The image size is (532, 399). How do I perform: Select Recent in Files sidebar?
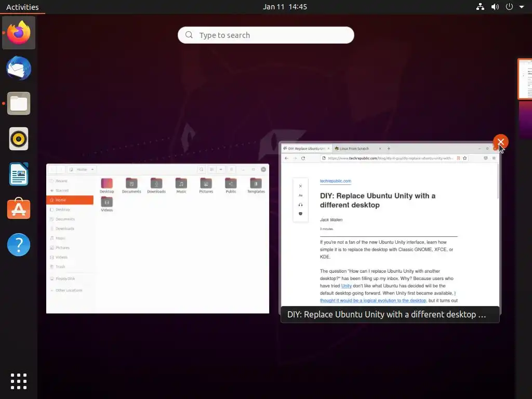coord(70,181)
